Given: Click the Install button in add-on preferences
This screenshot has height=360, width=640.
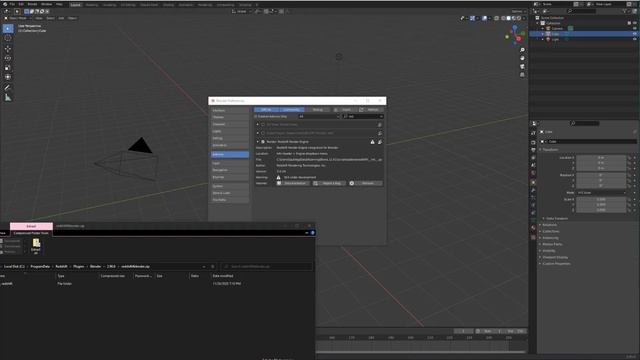Looking at the screenshot, I should click(344, 110).
